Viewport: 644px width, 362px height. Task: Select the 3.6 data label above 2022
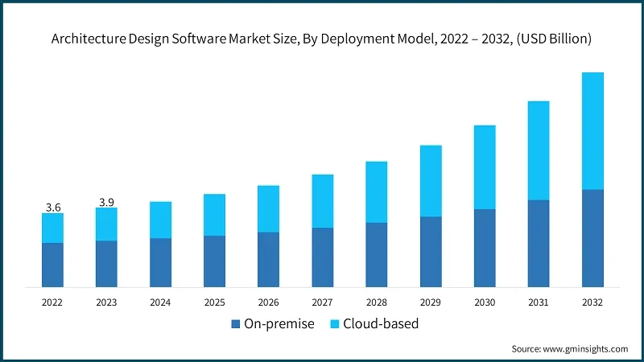pos(53,208)
